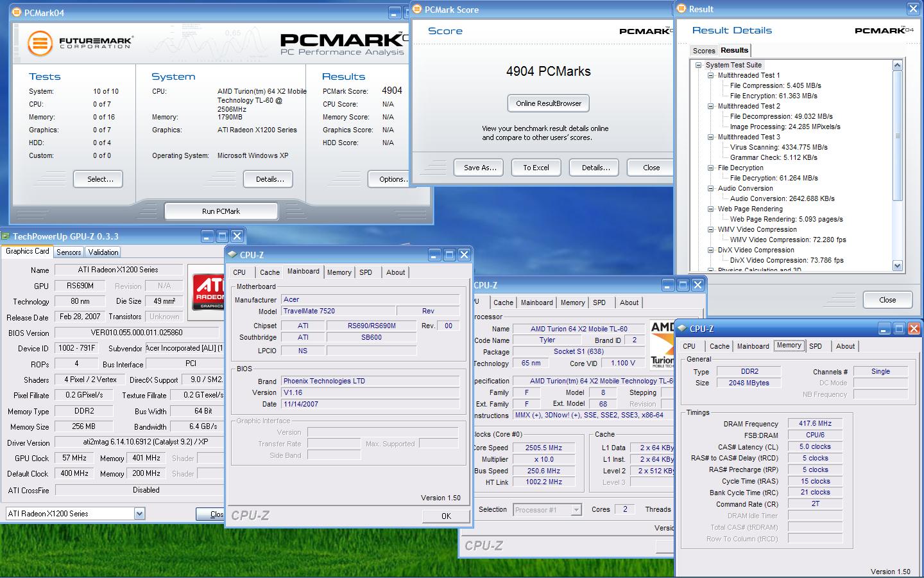This screenshot has width=924, height=578.
Task: Click the CPU-Z Memory window title icon
Action: coord(683,328)
